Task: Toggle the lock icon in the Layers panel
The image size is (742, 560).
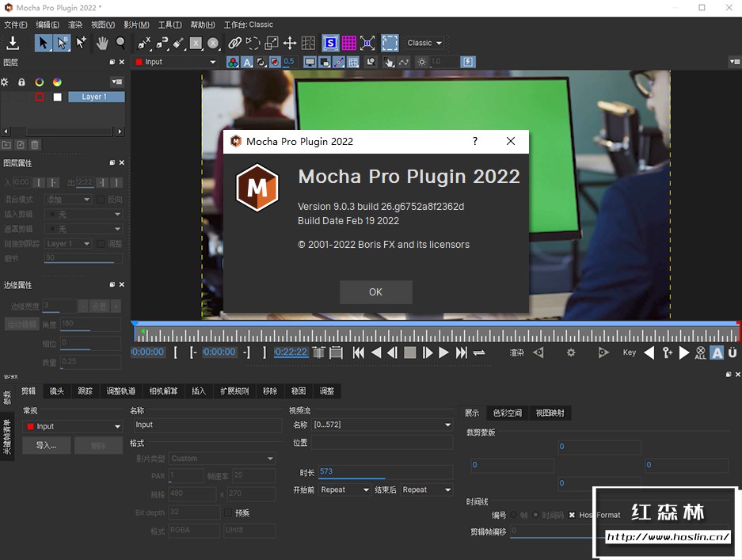Action: 21,82
